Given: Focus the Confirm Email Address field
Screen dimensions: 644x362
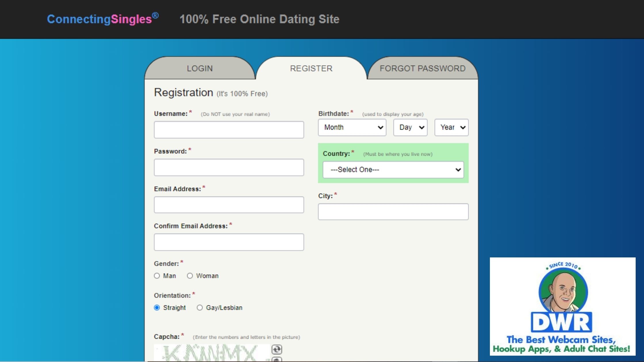Looking at the screenshot, I should tap(229, 242).
